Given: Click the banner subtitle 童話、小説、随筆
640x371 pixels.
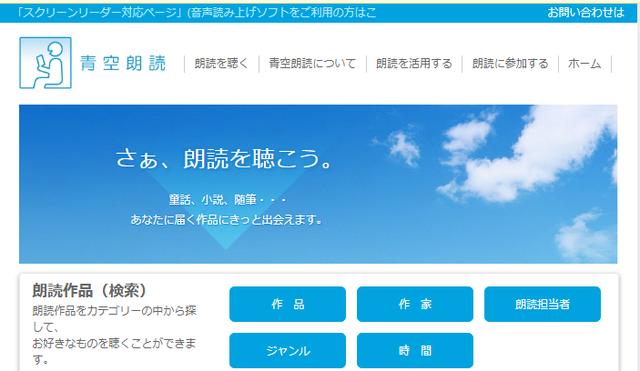Looking at the screenshot, I should 227,200.
